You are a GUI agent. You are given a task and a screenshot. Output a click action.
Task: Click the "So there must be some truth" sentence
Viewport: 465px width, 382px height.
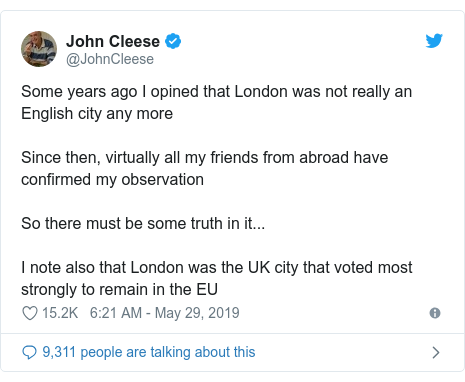tap(143, 223)
